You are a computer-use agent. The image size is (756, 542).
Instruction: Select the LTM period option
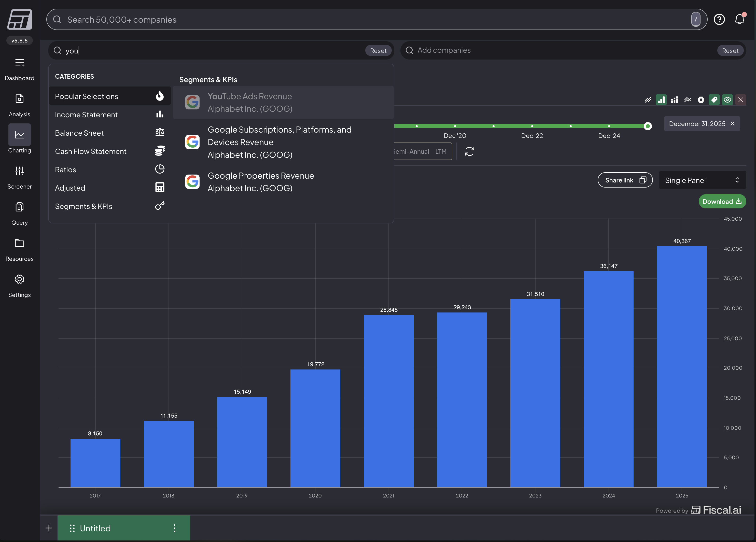[441, 152]
